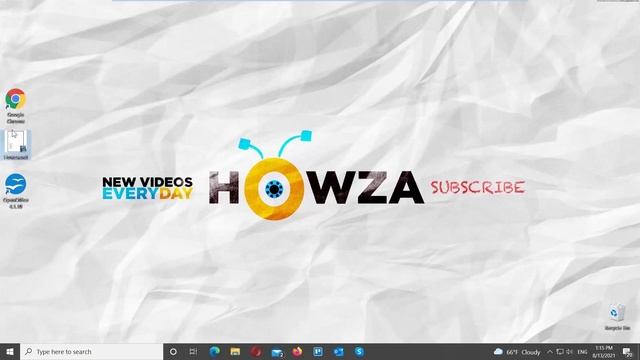Select the highlighted document file on desktop
This screenshot has height=360, width=640.
point(16,145)
